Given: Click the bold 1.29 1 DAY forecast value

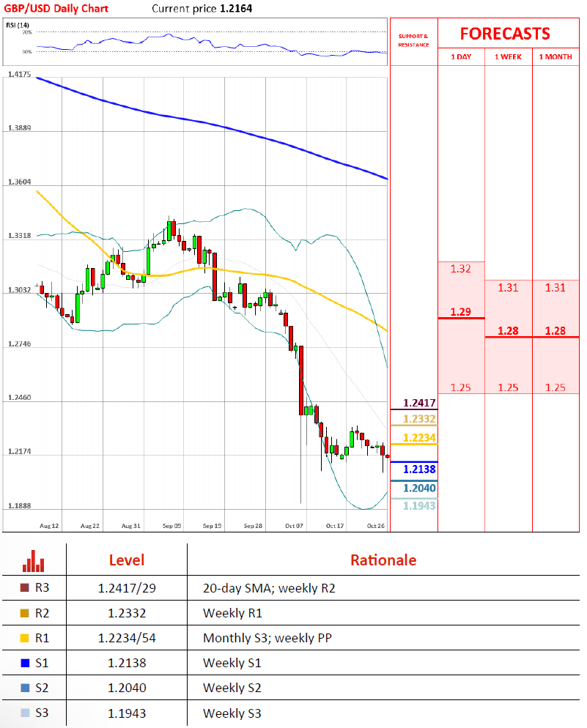Looking at the screenshot, I should tap(461, 311).
